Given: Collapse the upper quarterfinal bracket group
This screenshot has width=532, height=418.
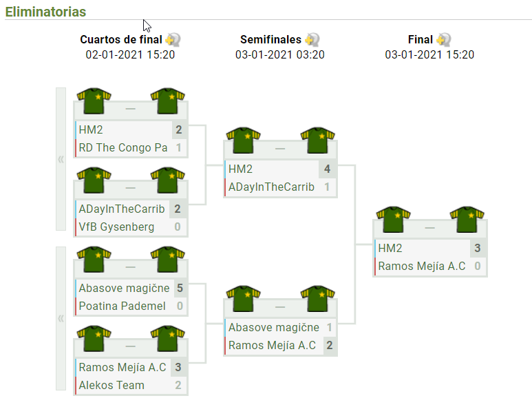Looking at the screenshot, I should pos(61,159).
